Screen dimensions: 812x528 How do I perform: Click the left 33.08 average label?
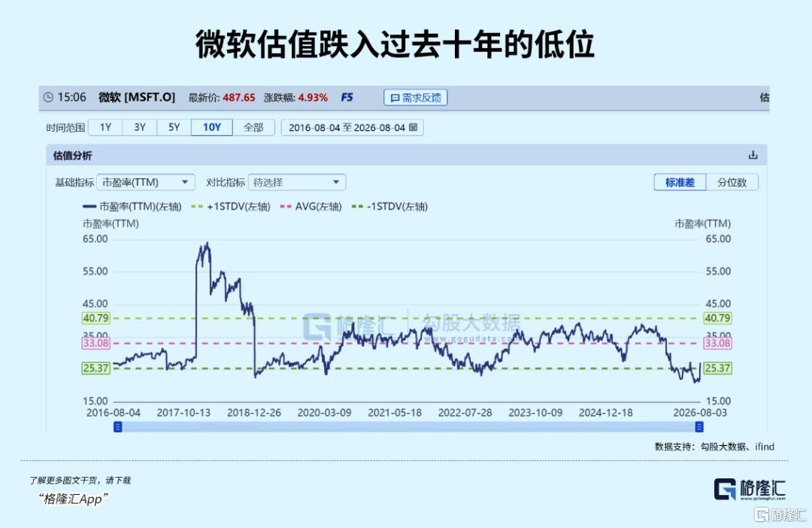pyautogui.click(x=95, y=343)
